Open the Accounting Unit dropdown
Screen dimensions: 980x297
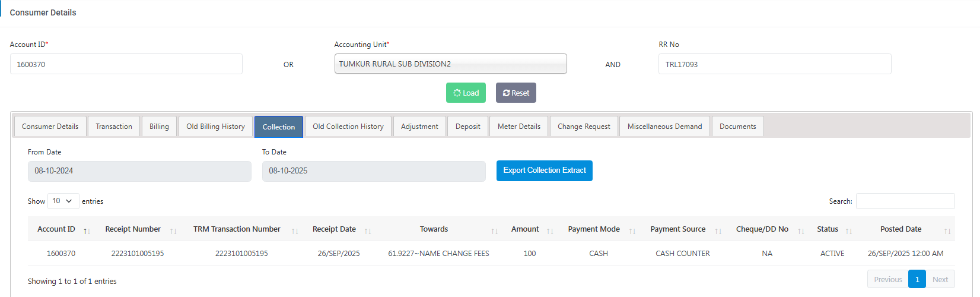(x=450, y=64)
